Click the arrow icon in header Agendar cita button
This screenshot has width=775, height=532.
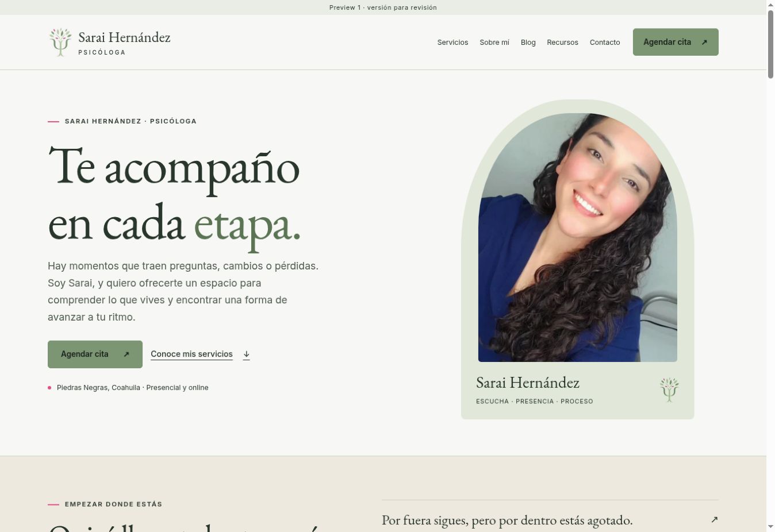704,43
